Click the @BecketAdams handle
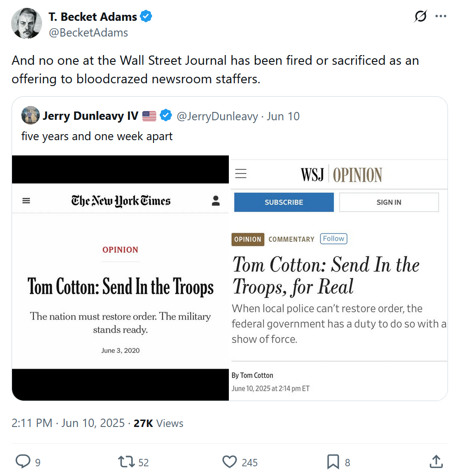 click(88, 32)
